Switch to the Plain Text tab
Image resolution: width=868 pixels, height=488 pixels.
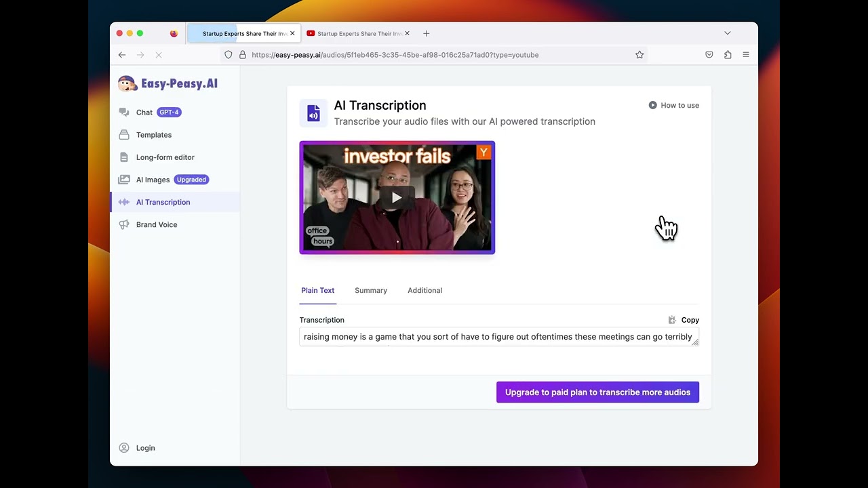(x=318, y=291)
